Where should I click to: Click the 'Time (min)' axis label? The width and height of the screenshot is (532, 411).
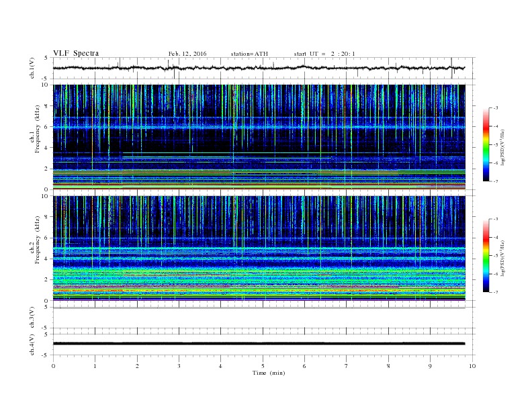point(269,373)
